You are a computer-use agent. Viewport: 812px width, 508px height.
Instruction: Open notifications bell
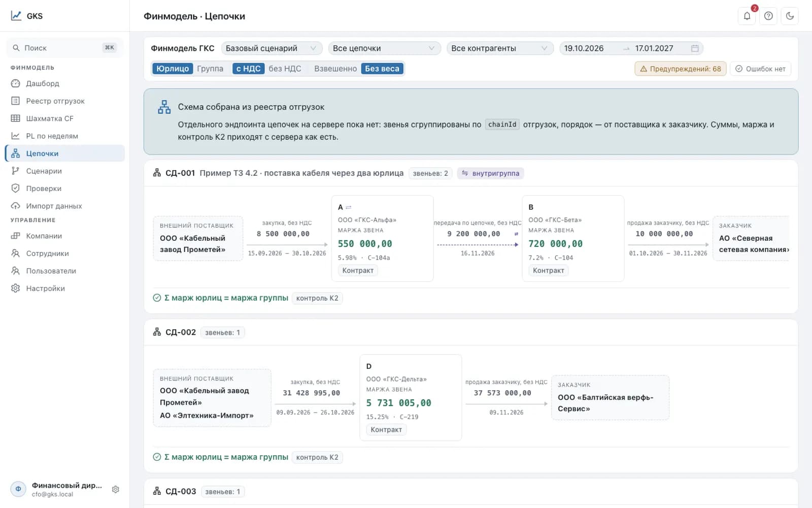coord(747,16)
